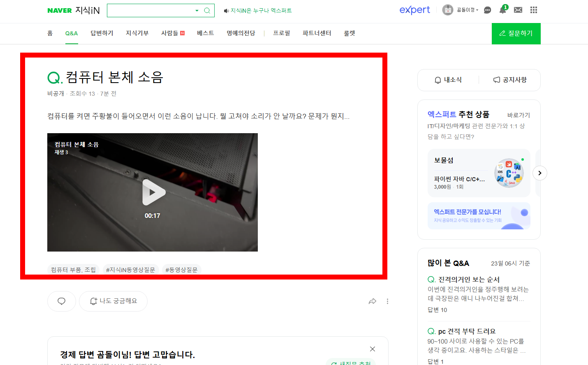Screen dimensions: 588x365
Task: Open 공지사항 notices
Action: click(x=510, y=80)
